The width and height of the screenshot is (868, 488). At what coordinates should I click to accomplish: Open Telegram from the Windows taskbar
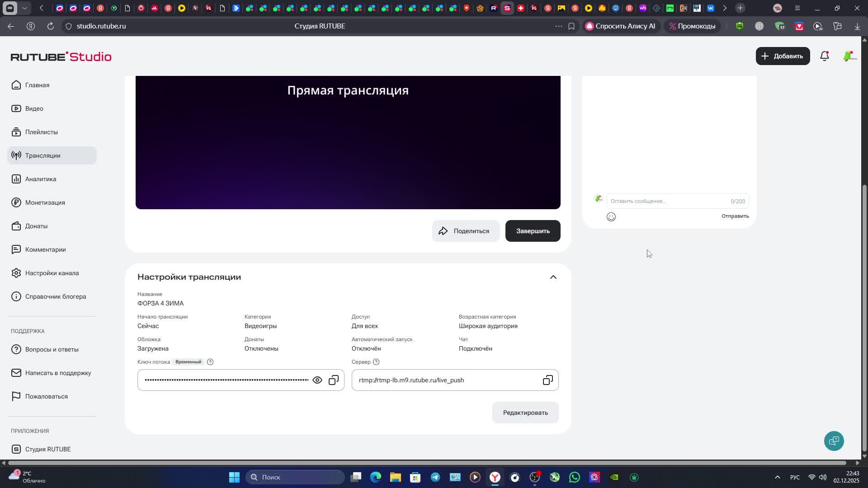tap(435, 477)
